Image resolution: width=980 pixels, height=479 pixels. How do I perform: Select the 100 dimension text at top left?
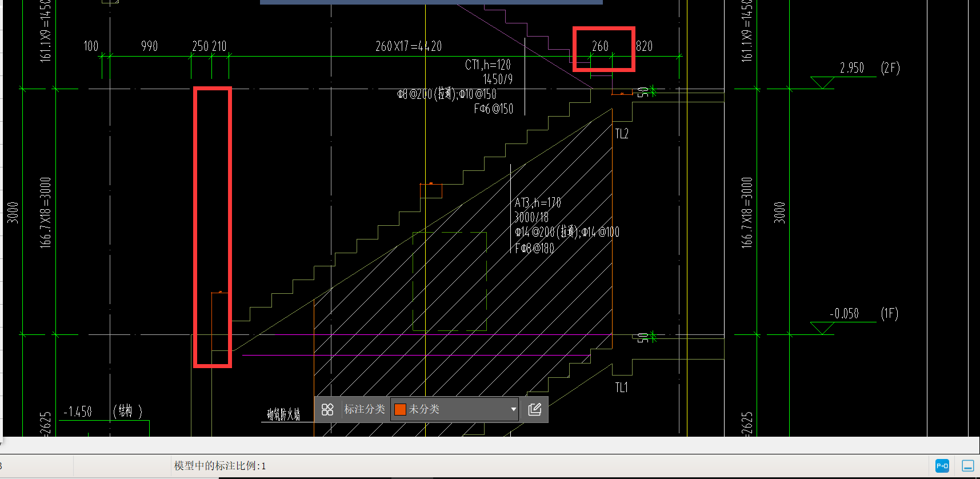(91, 46)
